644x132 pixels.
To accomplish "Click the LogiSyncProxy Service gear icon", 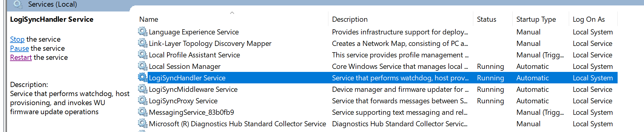I will click(x=143, y=100).
